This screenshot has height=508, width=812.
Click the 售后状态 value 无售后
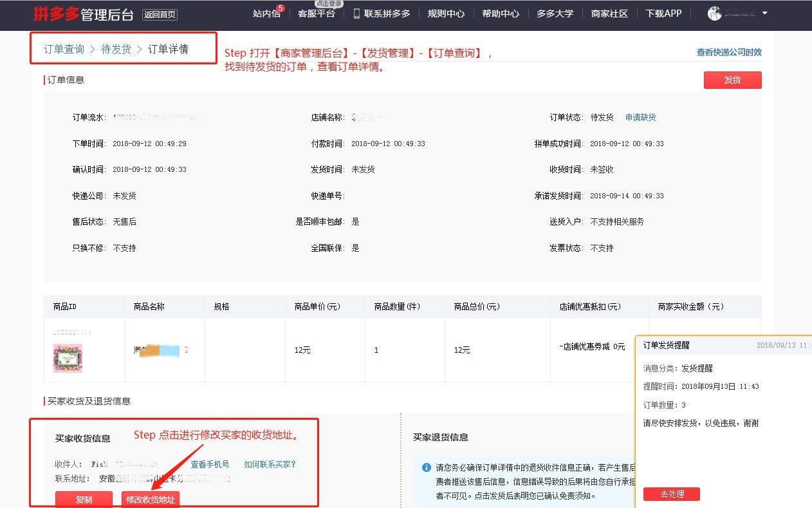[x=125, y=221]
